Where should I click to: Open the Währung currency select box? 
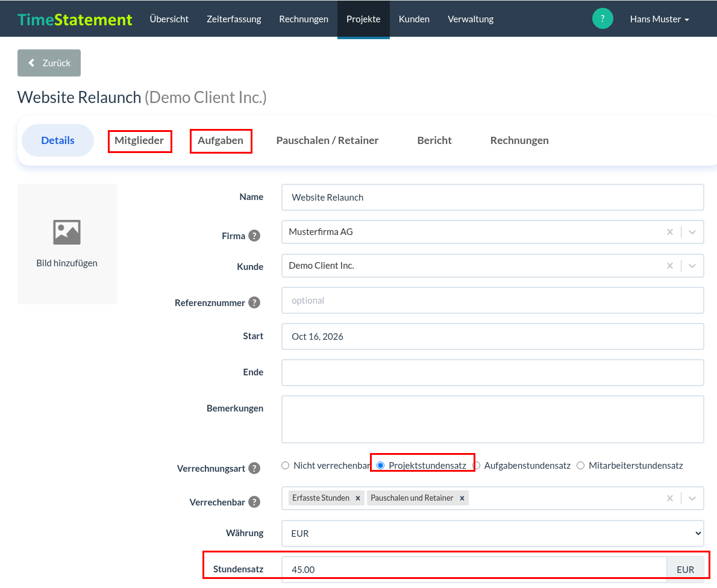pyautogui.click(x=492, y=534)
